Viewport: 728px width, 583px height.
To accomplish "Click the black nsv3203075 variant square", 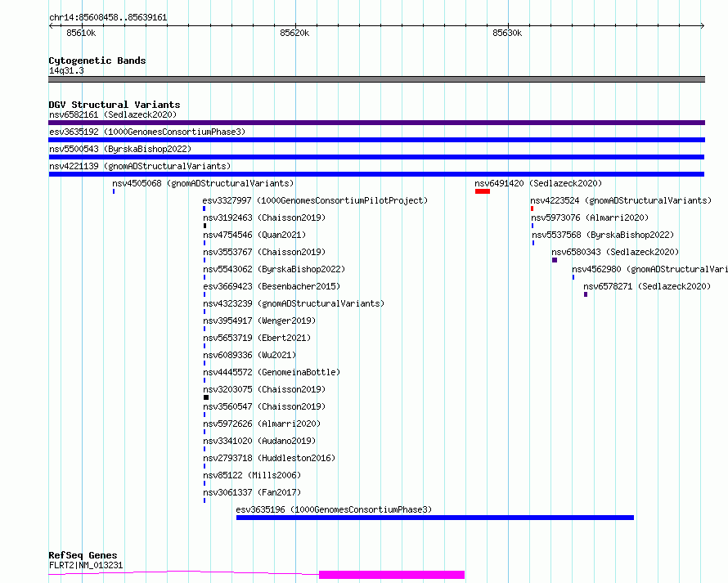I will (x=206, y=397).
